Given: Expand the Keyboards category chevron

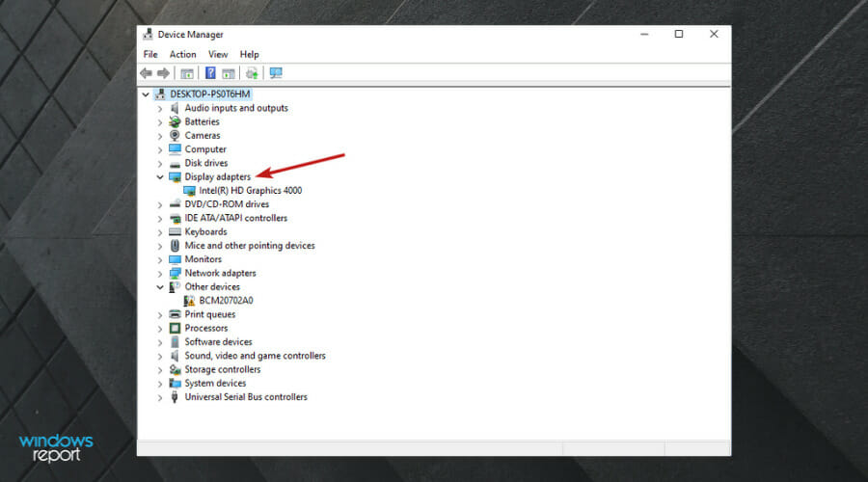Looking at the screenshot, I should pos(160,232).
